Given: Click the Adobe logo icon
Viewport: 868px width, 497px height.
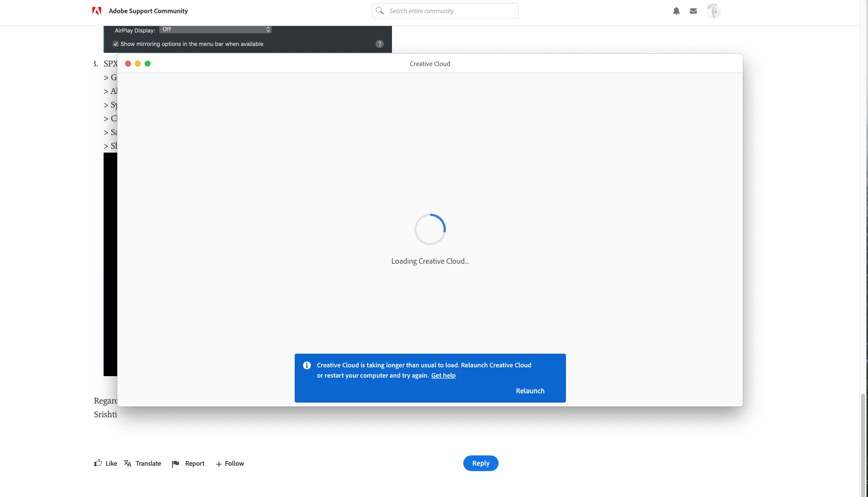Looking at the screenshot, I should coord(97,11).
